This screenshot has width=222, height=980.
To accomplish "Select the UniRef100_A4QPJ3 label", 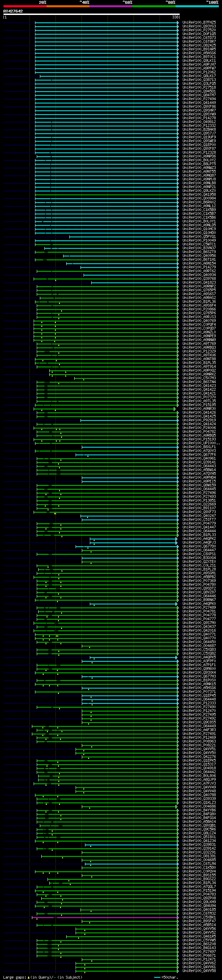I will [x=199, y=543].
